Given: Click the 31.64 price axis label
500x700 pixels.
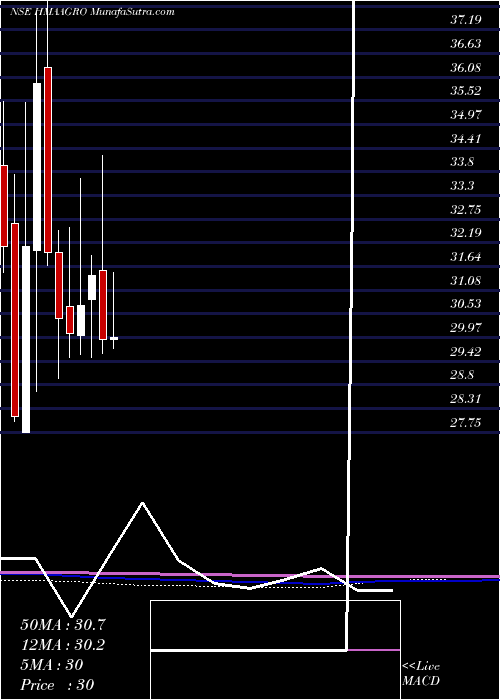Looking at the screenshot, I should click(x=466, y=257).
